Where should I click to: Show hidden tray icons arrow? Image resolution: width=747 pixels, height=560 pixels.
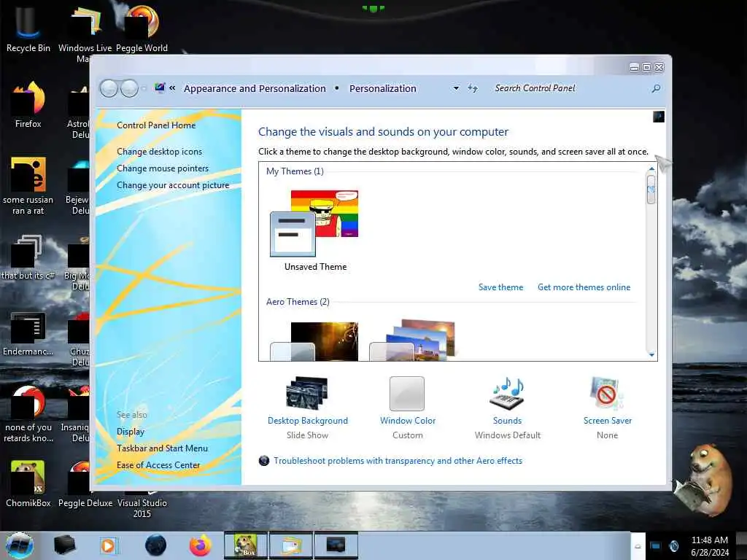click(638, 546)
